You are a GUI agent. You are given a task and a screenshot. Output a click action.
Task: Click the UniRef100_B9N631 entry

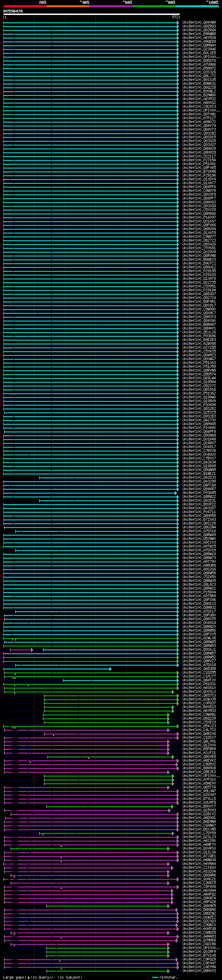click(199, 83)
